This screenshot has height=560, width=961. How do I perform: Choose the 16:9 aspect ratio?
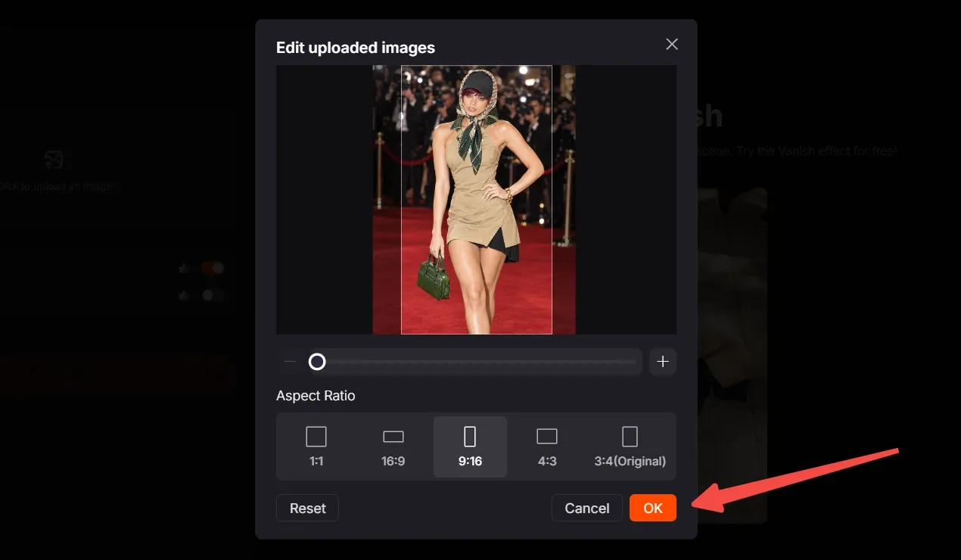(393, 446)
